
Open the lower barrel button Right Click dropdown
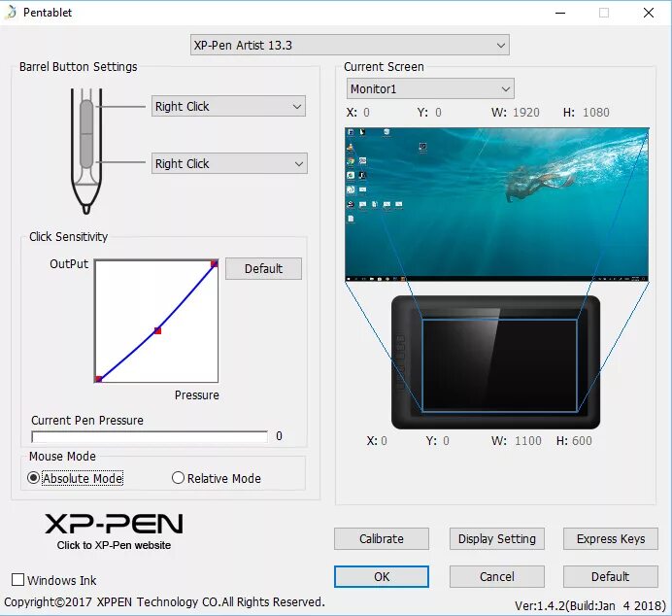click(229, 163)
